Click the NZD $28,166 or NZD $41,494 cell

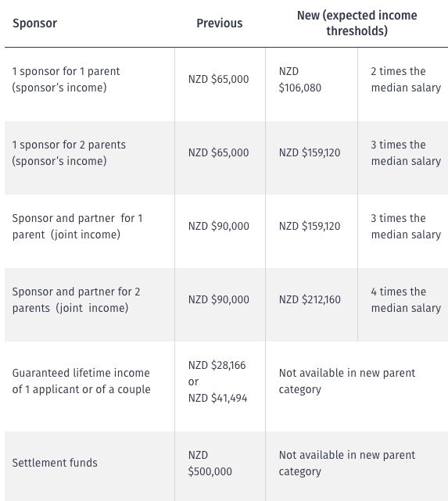pyautogui.click(x=217, y=381)
